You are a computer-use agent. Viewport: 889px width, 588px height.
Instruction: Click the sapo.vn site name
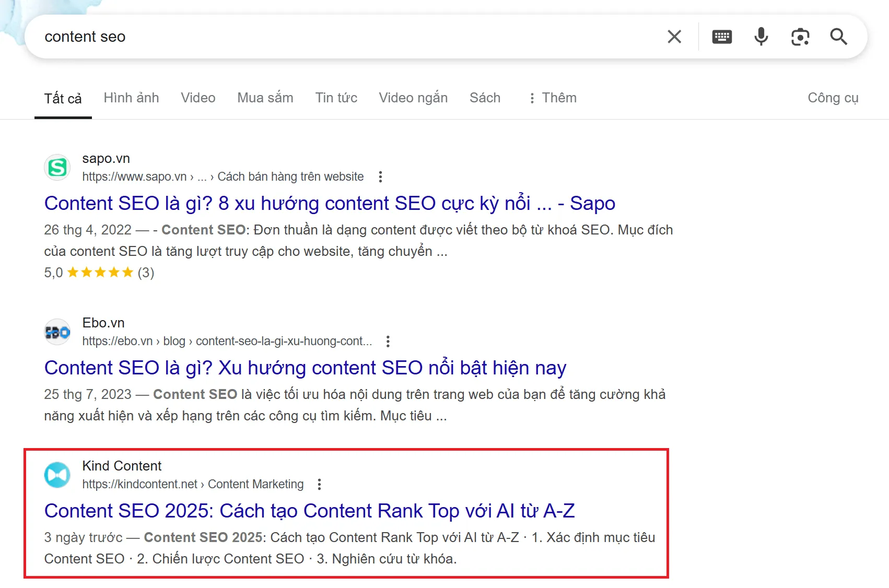(x=106, y=158)
